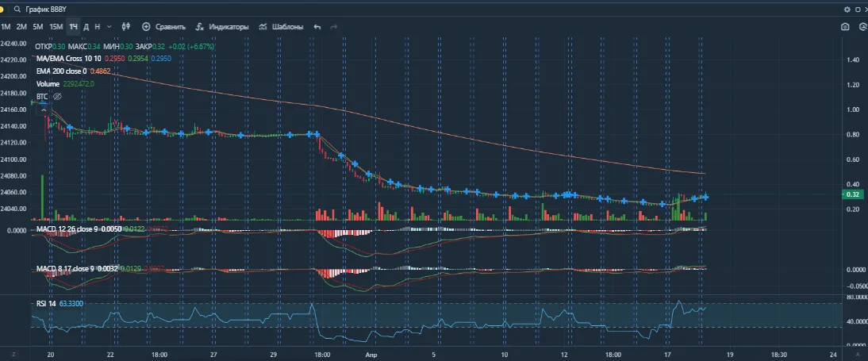This screenshot has width=868, height=361.
Task: Click the 24240.00 left scale label
Action: click(x=13, y=43)
